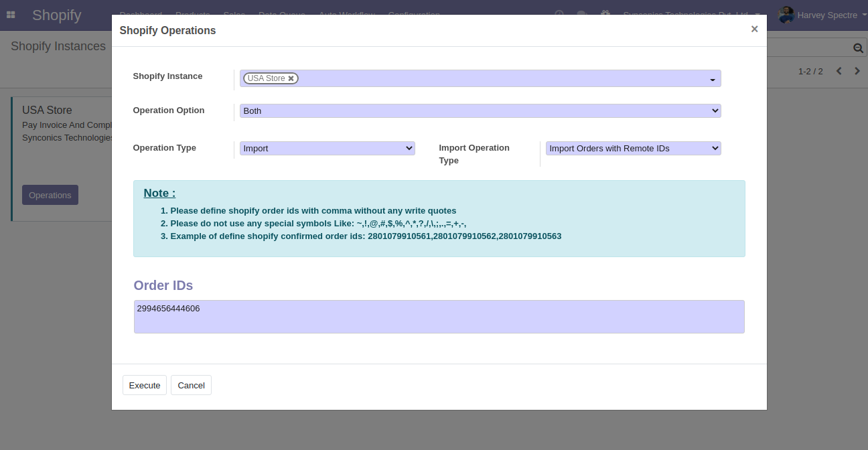Open the apps grid menu icon
Screen dimensions: 868x450
pos(11,15)
